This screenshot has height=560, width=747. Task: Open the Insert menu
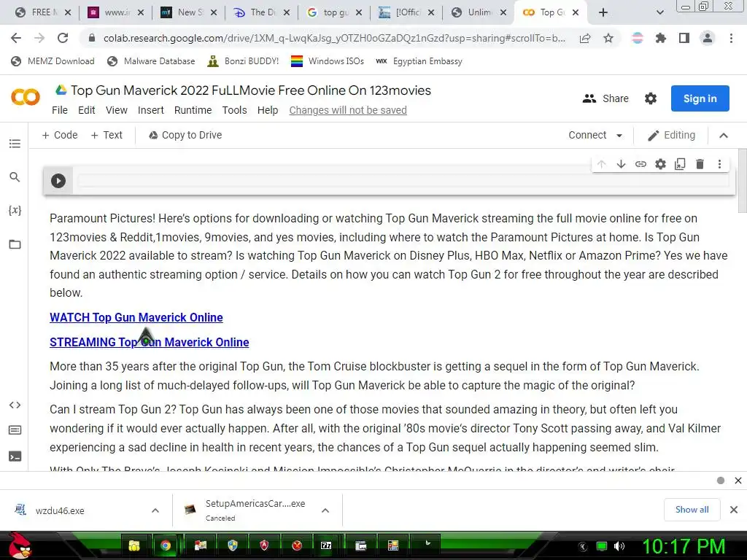click(x=151, y=111)
